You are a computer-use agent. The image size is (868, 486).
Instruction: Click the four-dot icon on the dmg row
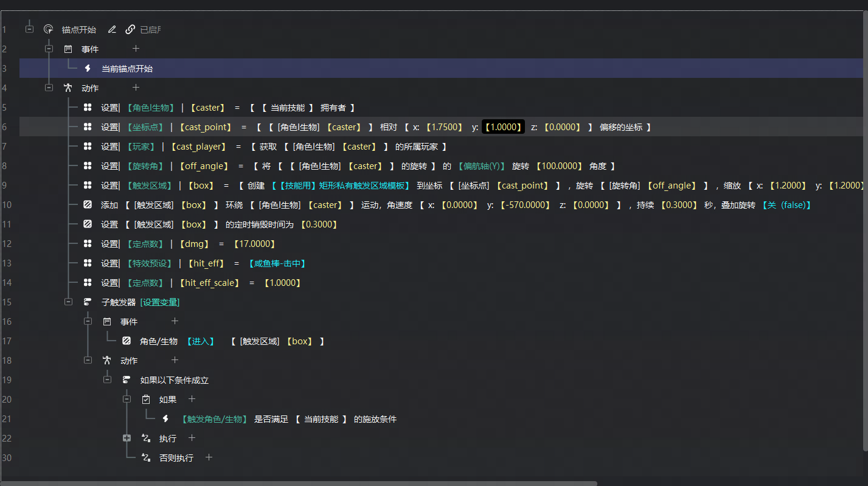(x=88, y=243)
